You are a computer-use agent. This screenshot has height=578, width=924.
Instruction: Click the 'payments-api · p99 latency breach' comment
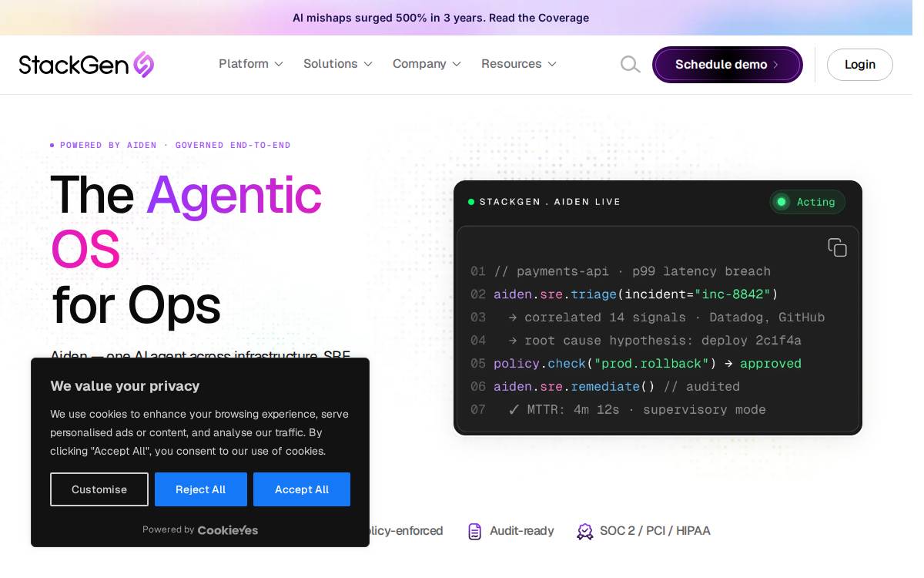tap(632, 271)
